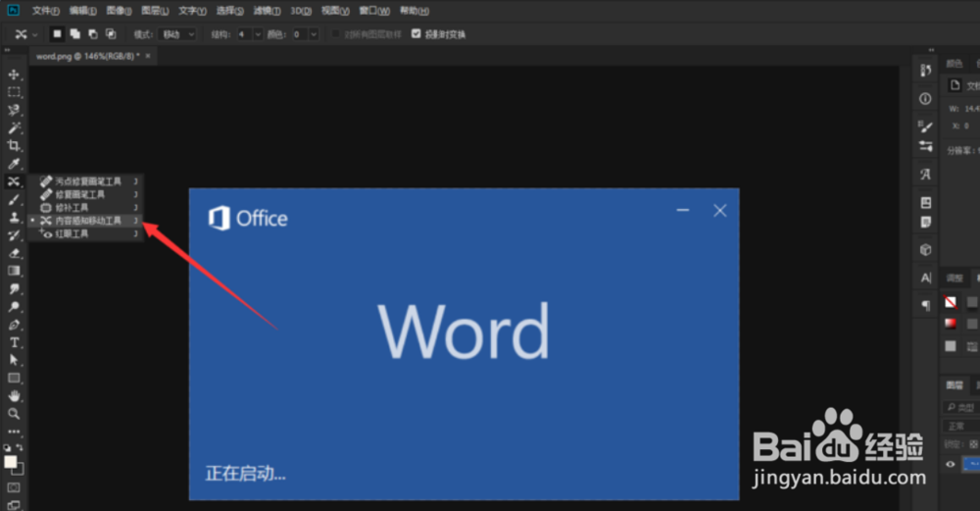Image resolution: width=980 pixels, height=511 pixels.
Task: Choose Intersect with Selection mode button
Action: click(111, 33)
